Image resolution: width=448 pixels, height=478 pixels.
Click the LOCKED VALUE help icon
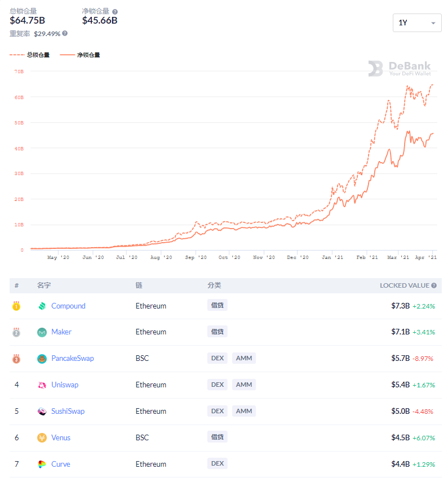[434, 285]
